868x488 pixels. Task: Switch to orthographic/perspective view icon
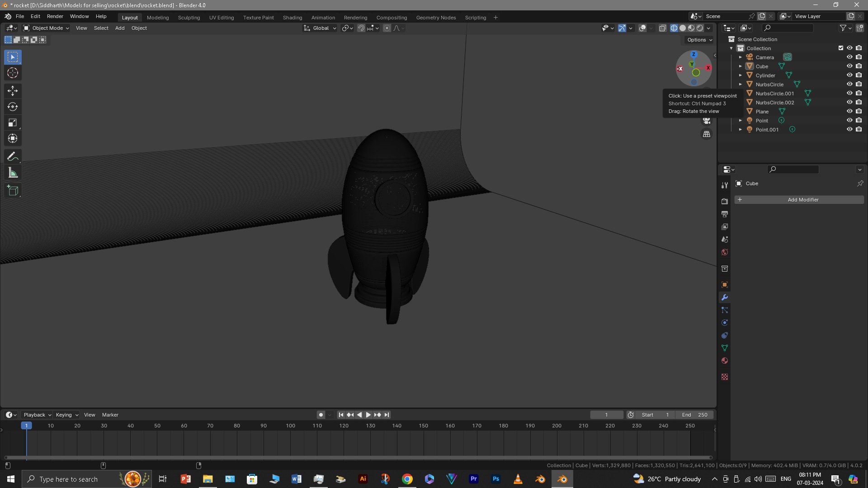pos(707,134)
